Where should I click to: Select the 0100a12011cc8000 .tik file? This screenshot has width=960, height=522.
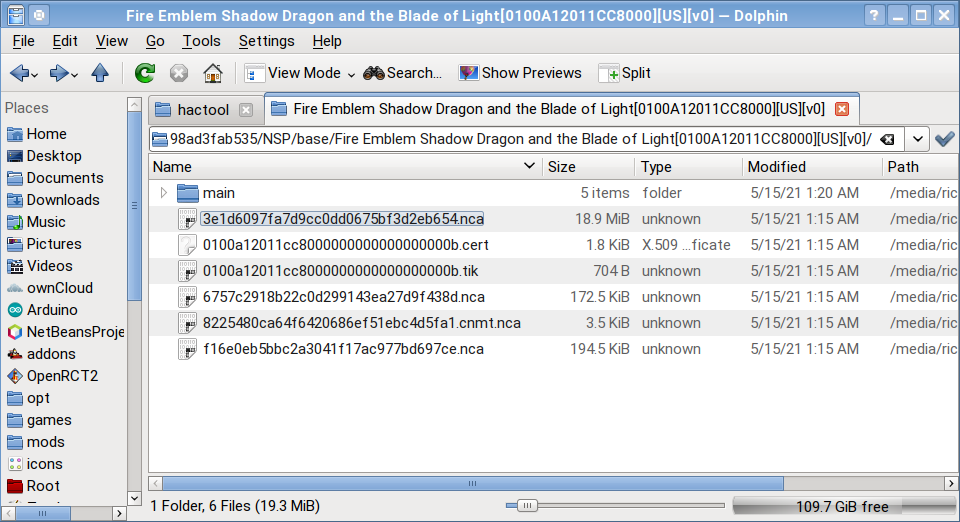553,271
